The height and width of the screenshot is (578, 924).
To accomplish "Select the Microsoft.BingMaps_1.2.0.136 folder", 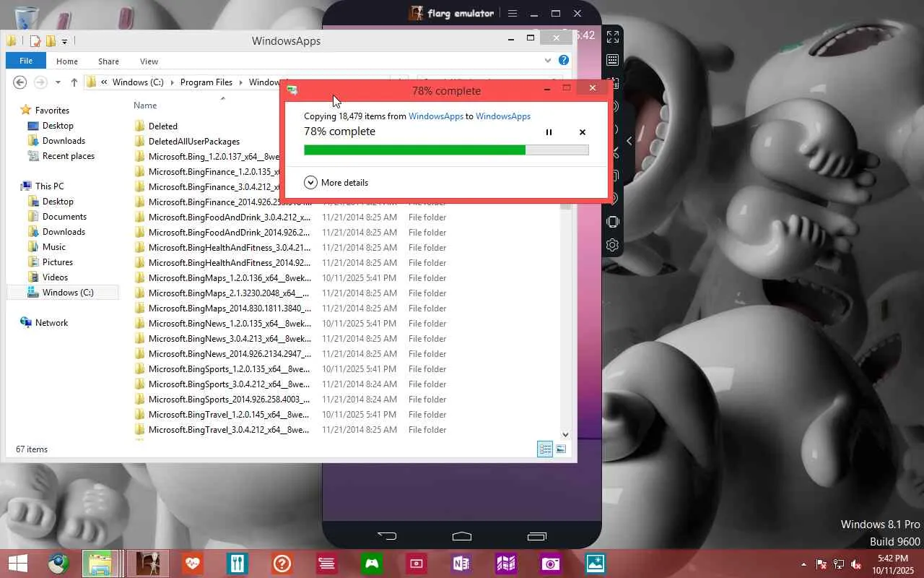I will [230, 278].
